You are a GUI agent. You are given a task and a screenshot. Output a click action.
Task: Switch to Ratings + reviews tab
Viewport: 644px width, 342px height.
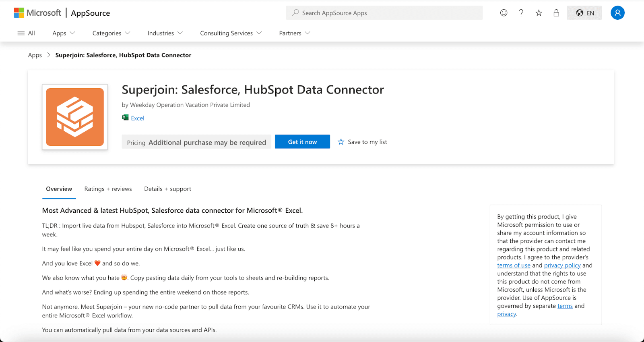[x=108, y=189]
